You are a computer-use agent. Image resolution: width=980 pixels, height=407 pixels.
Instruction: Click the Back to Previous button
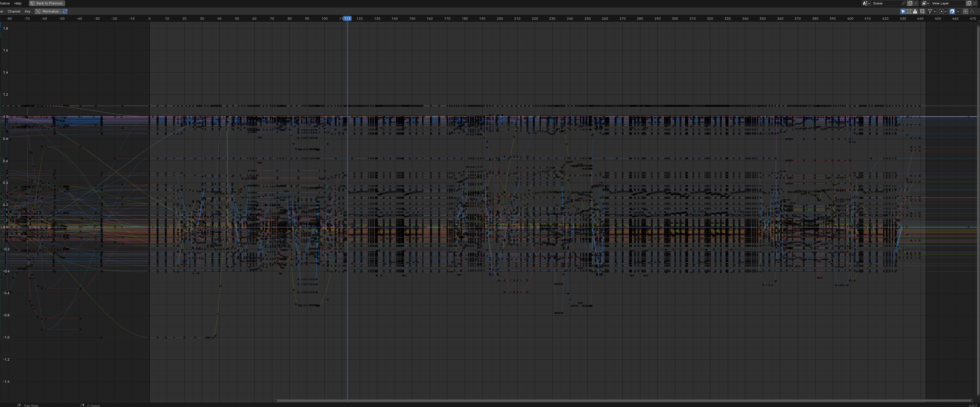pos(47,3)
